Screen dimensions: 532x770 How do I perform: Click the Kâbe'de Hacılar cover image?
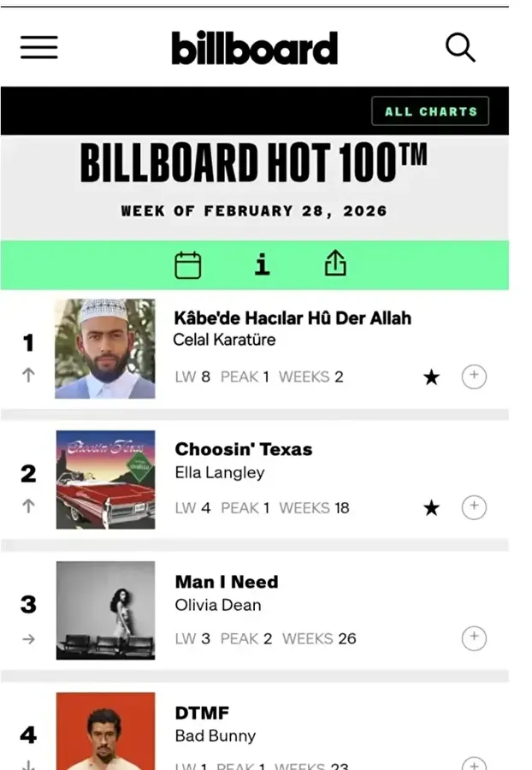pyautogui.click(x=105, y=349)
